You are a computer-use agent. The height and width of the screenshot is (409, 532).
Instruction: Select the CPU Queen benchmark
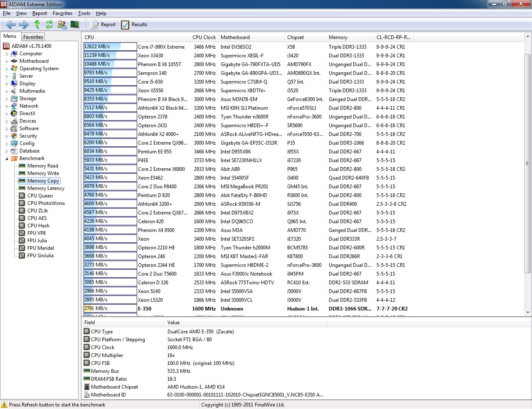40,196
